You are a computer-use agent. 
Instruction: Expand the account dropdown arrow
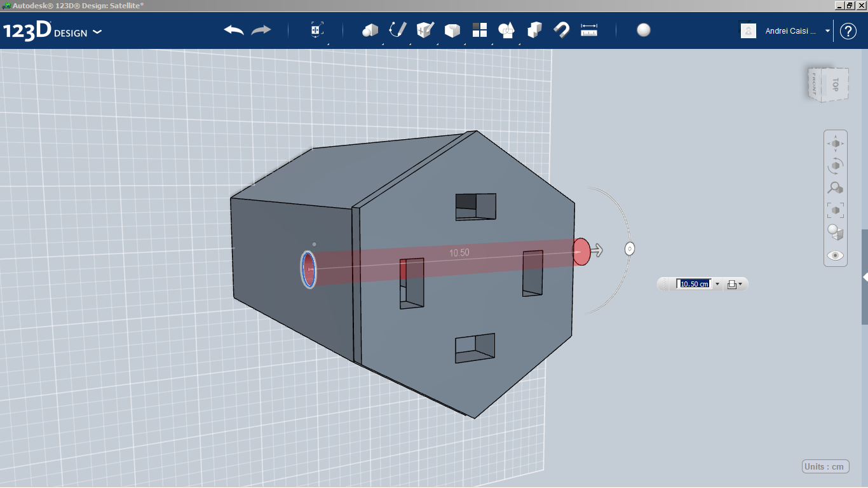coord(827,30)
